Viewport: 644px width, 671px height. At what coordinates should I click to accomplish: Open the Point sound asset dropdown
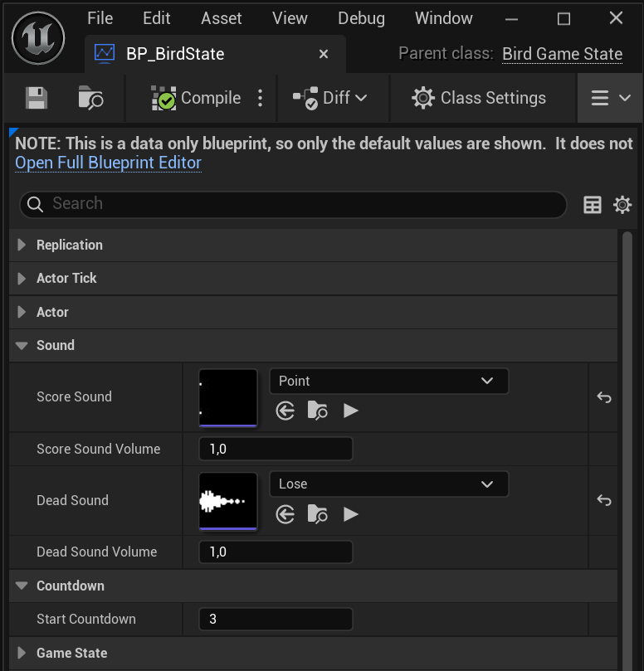388,381
